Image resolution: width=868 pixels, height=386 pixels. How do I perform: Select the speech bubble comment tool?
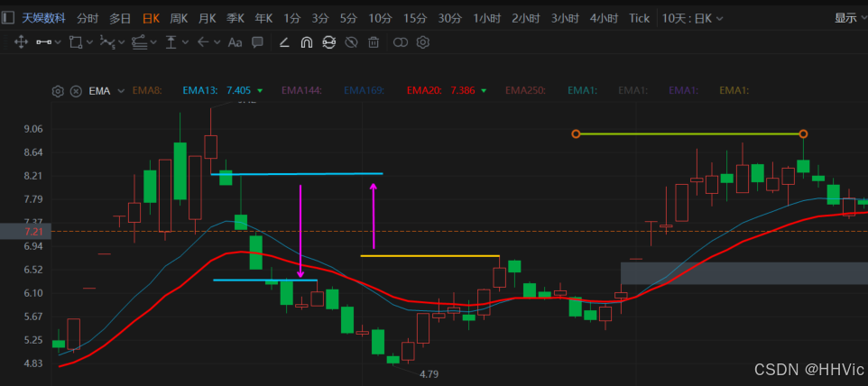click(x=257, y=42)
